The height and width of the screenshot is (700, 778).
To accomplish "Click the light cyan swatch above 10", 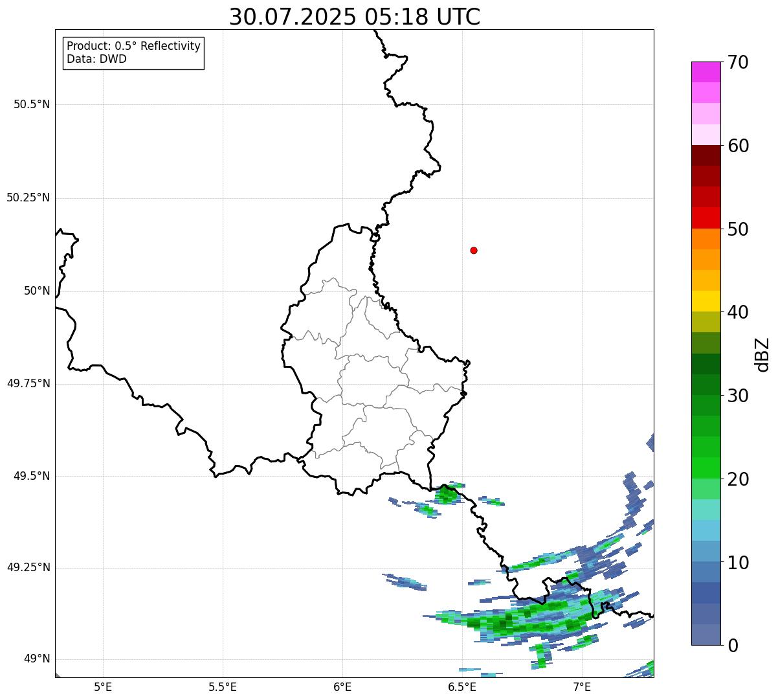I will click(706, 530).
